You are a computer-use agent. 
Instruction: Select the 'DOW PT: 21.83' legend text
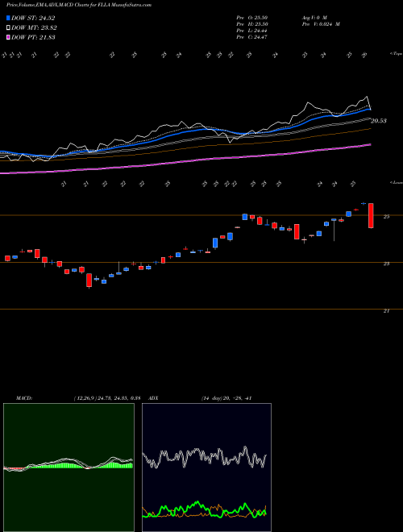pos(33,37)
